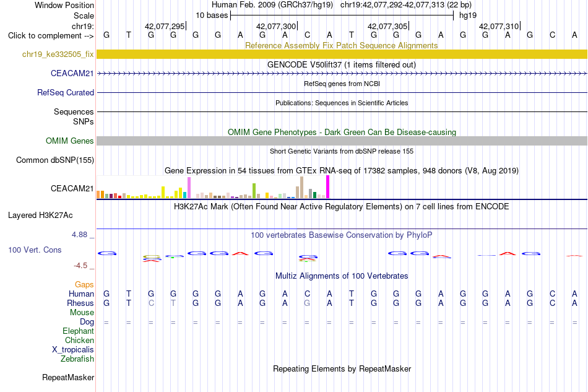
Task: Click the "Click to complement -->" label
Action: click(51, 36)
